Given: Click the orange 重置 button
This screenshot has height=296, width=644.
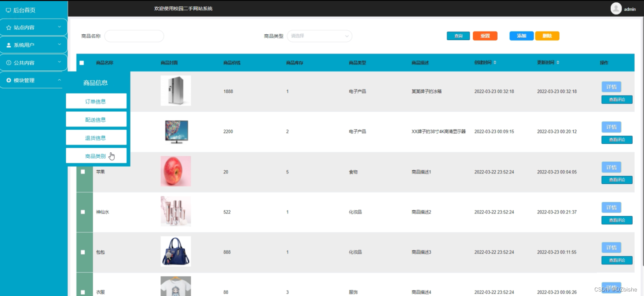Looking at the screenshot, I should 485,36.
